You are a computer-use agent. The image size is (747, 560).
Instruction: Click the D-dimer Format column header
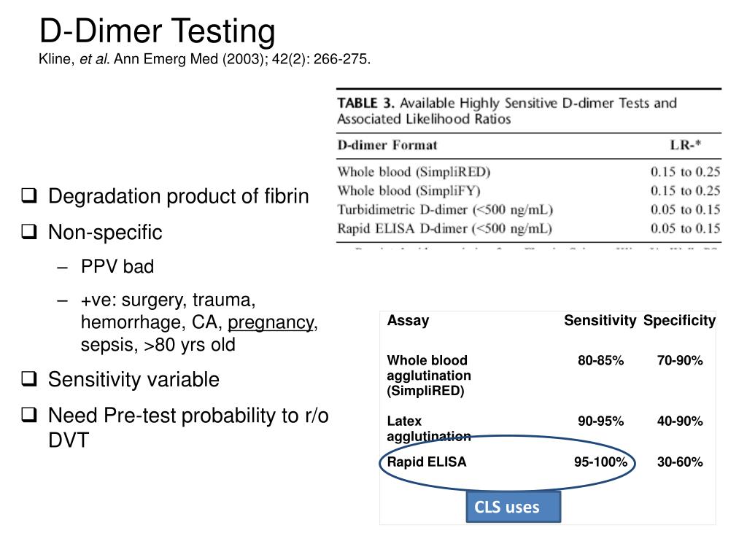coord(387,145)
